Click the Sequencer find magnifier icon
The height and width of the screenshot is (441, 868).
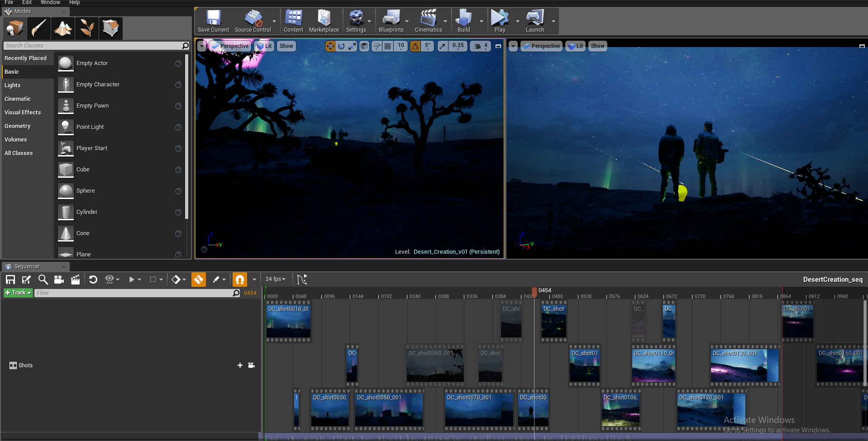click(x=43, y=280)
